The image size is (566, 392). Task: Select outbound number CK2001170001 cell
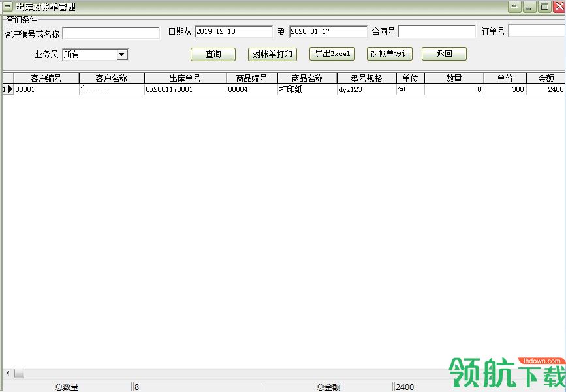185,89
